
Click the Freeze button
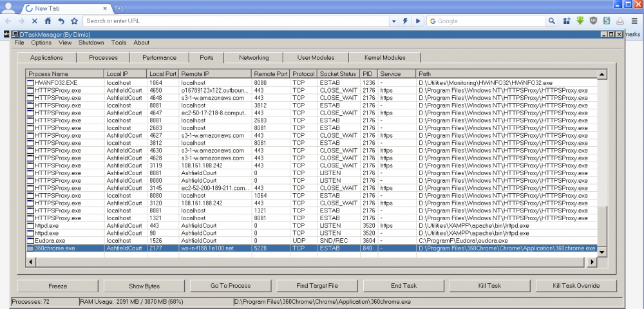click(57, 286)
